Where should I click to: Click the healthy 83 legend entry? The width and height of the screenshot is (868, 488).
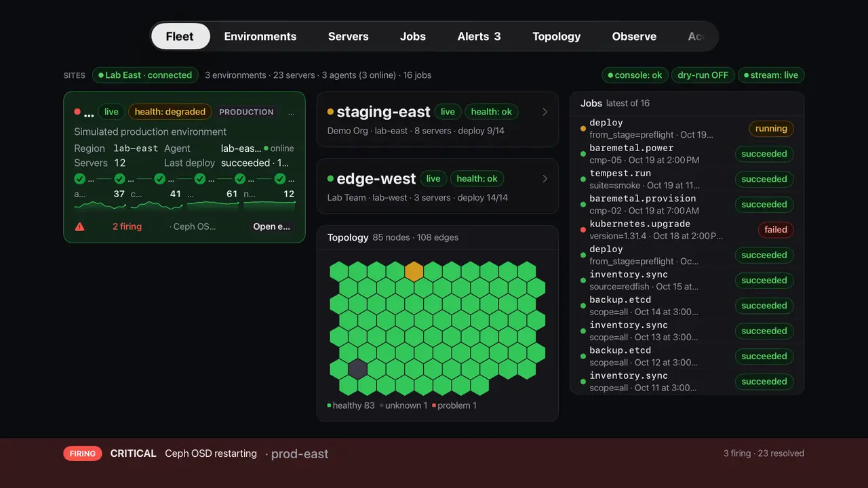[351, 405]
